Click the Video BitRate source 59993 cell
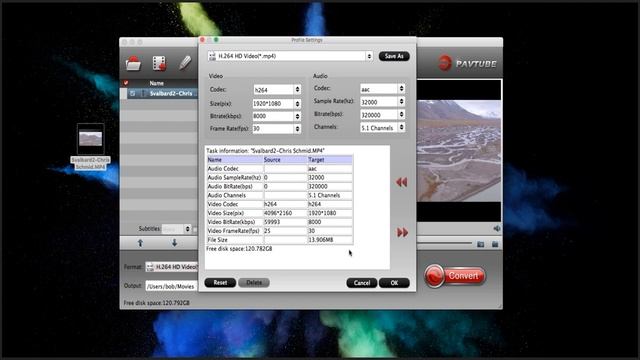 (x=285, y=222)
